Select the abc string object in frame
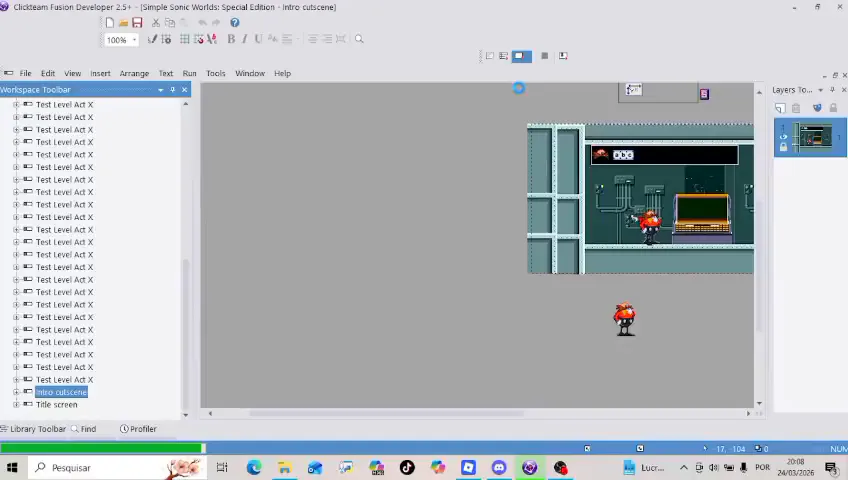 click(623, 155)
